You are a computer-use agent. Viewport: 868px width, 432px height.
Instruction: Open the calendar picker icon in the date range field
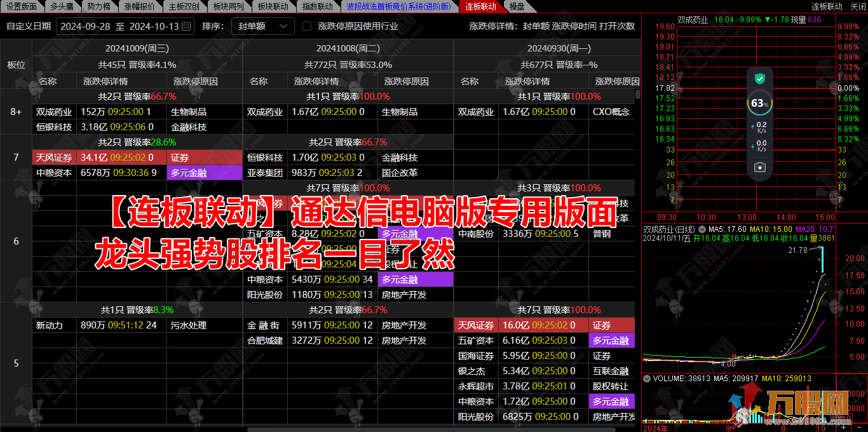coord(186,26)
